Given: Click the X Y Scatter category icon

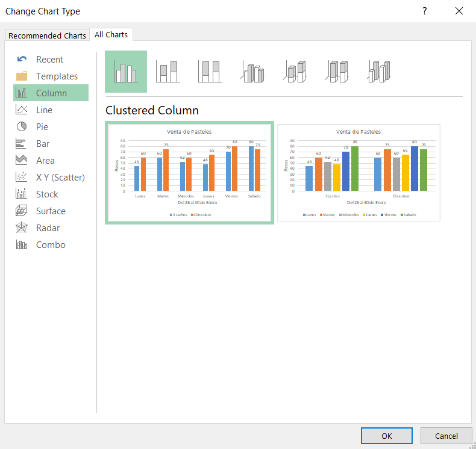Looking at the screenshot, I should [x=21, y=177].
